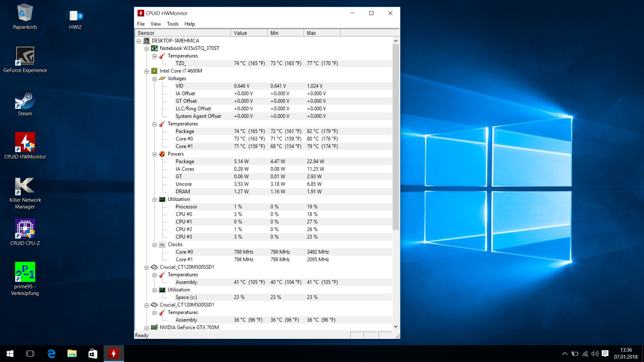Collapse the Intel Core i7 4600M node

pyautogui.click(x=147, y=71)
